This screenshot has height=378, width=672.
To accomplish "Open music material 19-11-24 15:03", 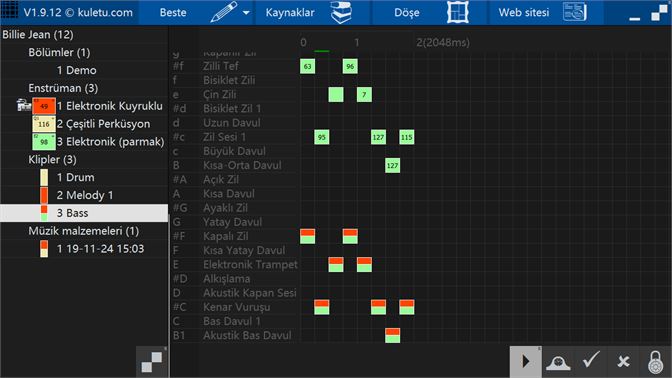I will [x=100, y=249].
